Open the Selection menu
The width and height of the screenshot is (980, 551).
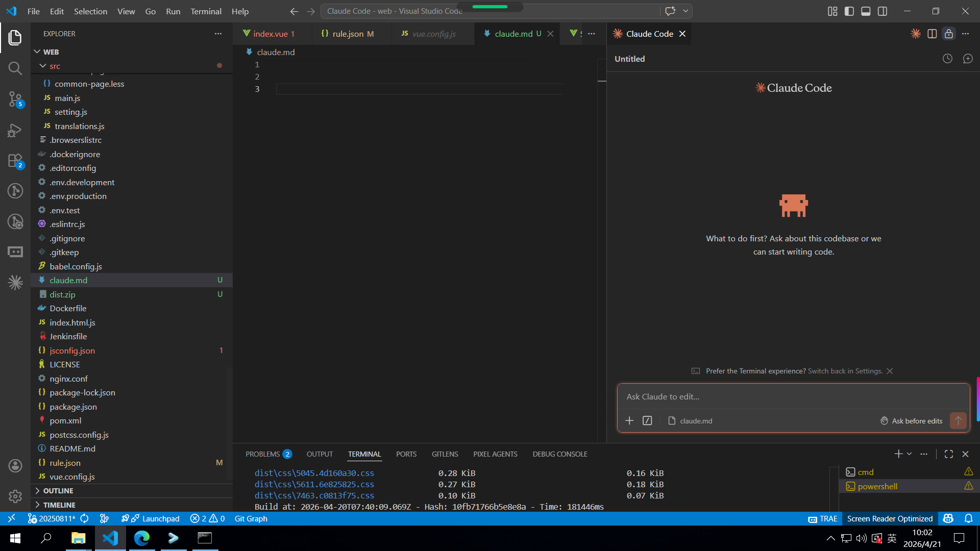pyautogui.click(x=90, y=11)
